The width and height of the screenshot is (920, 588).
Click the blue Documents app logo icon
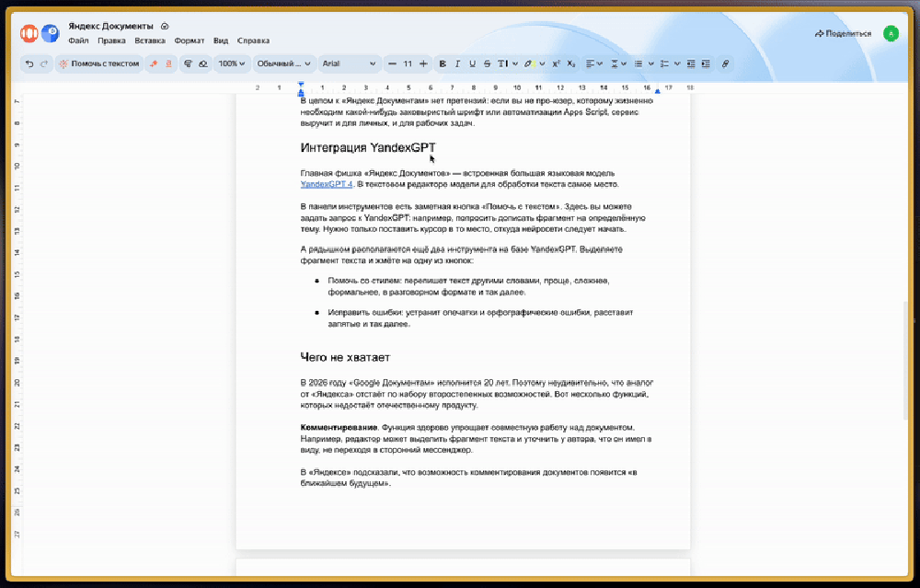pos(51,33)
